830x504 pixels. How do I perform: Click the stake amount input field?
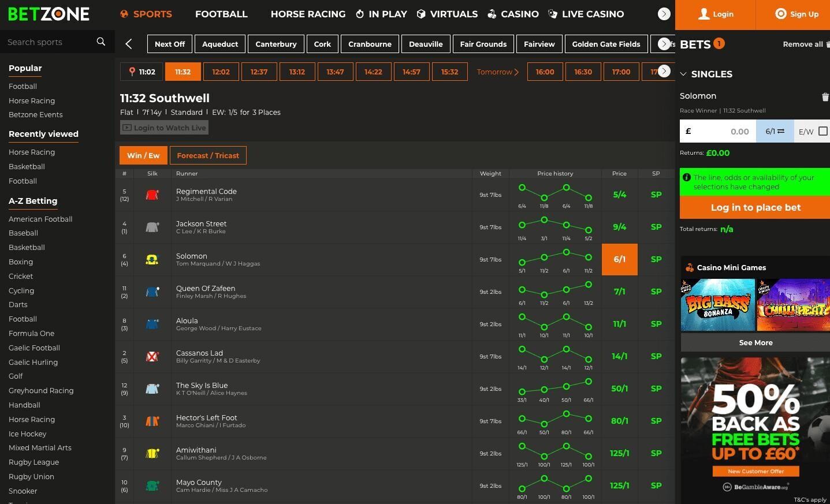[718, 132]
